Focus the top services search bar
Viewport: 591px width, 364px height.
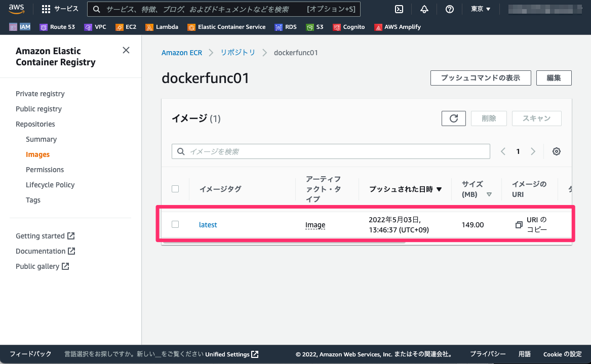(x=223, y=9)
